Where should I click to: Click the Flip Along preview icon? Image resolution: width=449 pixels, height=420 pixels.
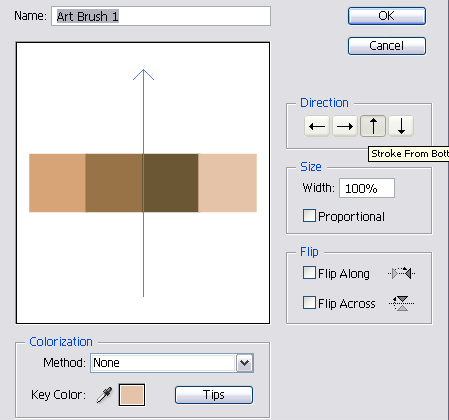pos(401,273)
